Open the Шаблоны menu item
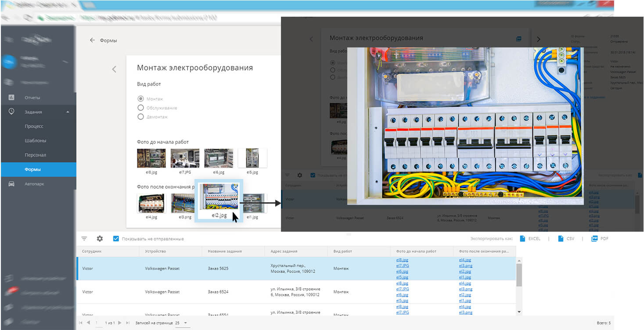 36,141
